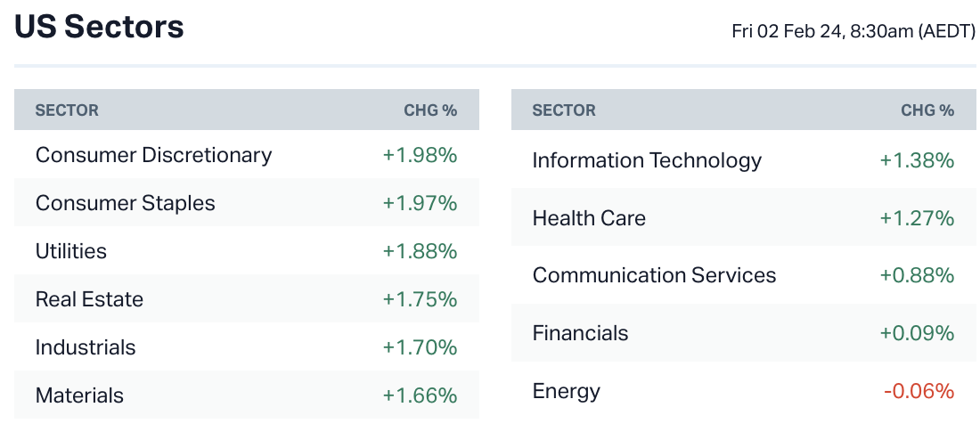Click the Fri 02 Feb 24 timestamp

853,31
